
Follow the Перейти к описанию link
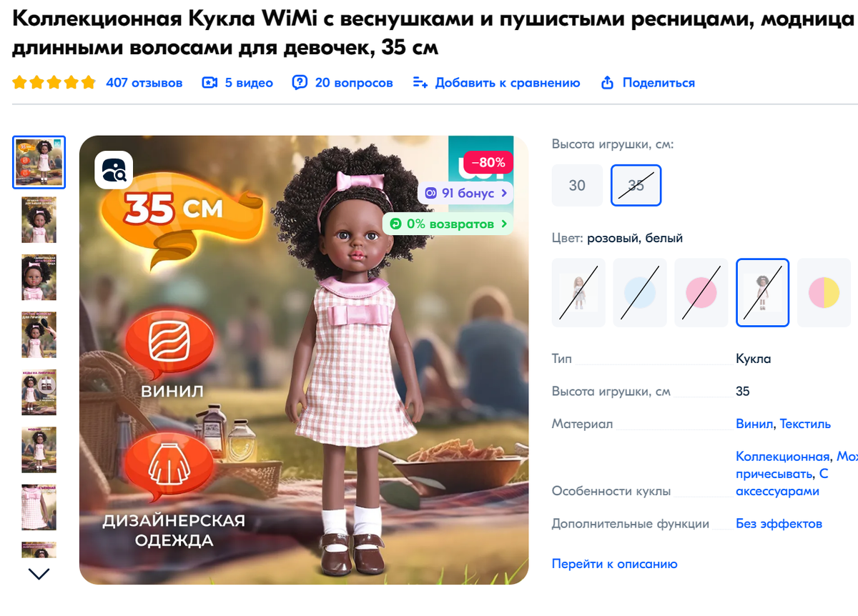point(614,564)
